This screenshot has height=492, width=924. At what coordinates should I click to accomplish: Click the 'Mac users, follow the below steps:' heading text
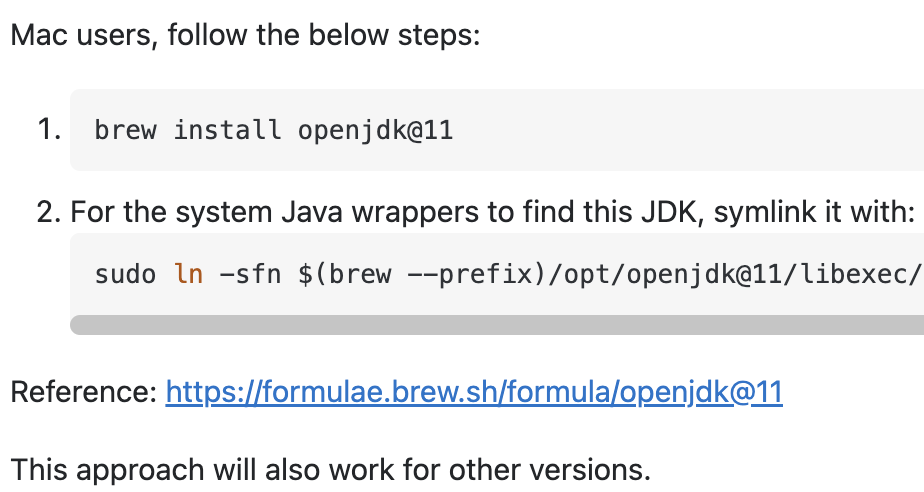[x=246, y=35]
